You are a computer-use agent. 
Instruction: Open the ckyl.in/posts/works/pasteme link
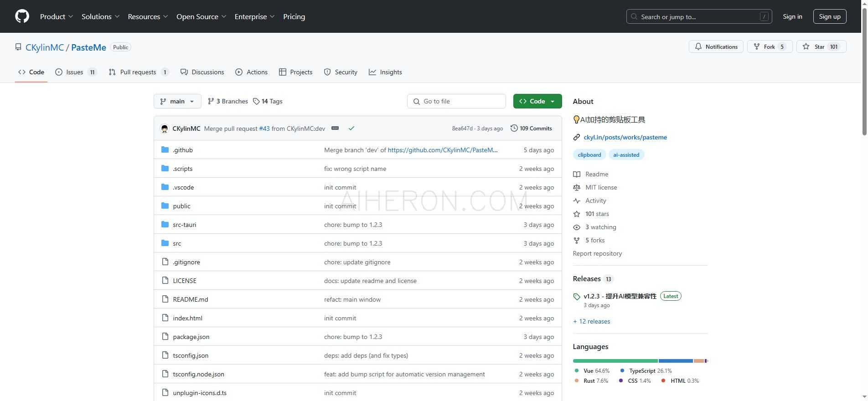coord(625,137)
